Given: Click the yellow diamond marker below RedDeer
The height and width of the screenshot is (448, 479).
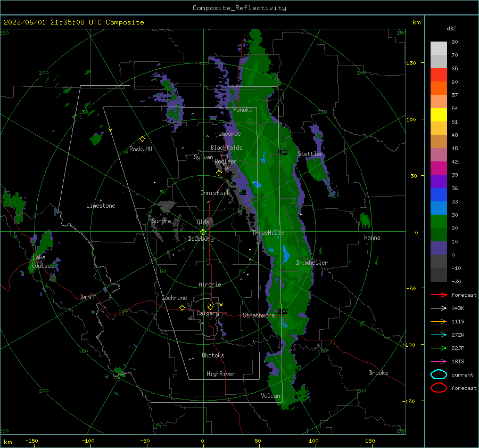Looking at the screenshot, I should pyautogui.click(x=219, y=173).
